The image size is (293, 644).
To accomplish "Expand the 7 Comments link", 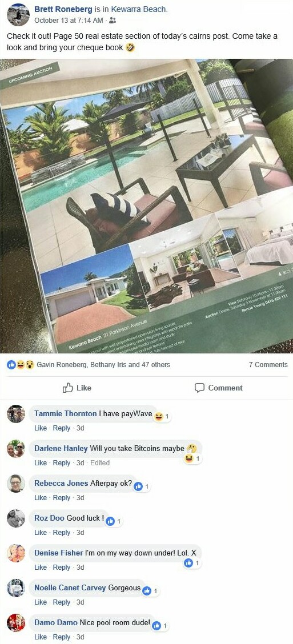I will click(268, 365).
